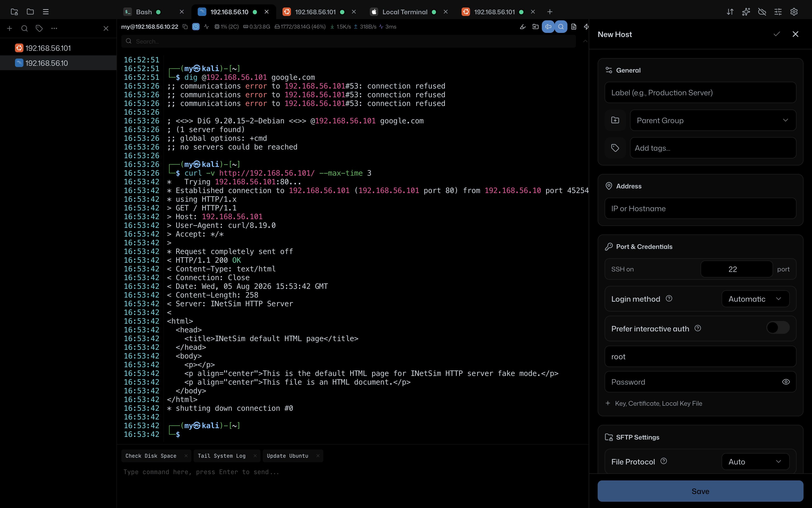The image size is (812, 508).
Task: Open the transfers up-down arrows icon
Action: click(x=730, y=12)
